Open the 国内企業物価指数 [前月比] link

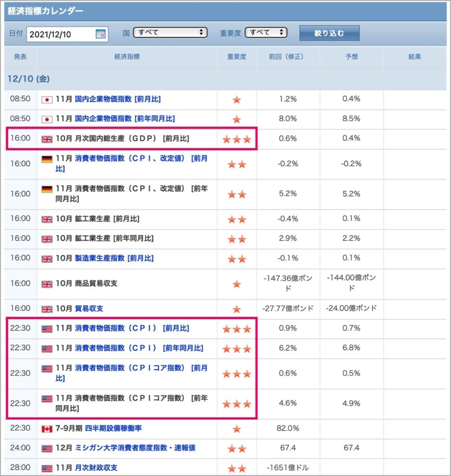(118, 99)
